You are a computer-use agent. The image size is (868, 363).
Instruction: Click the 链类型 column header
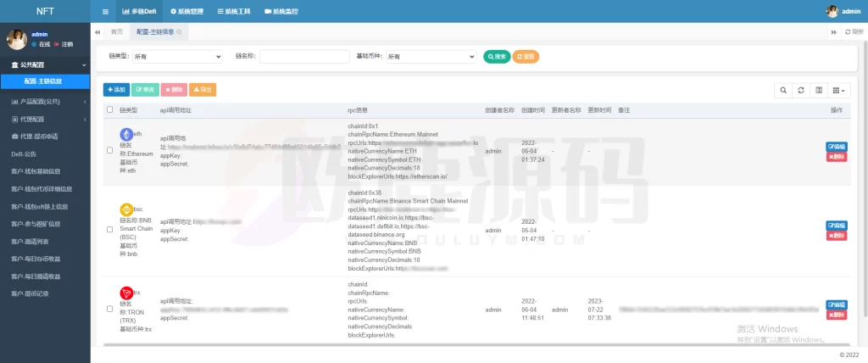[129, 110]
